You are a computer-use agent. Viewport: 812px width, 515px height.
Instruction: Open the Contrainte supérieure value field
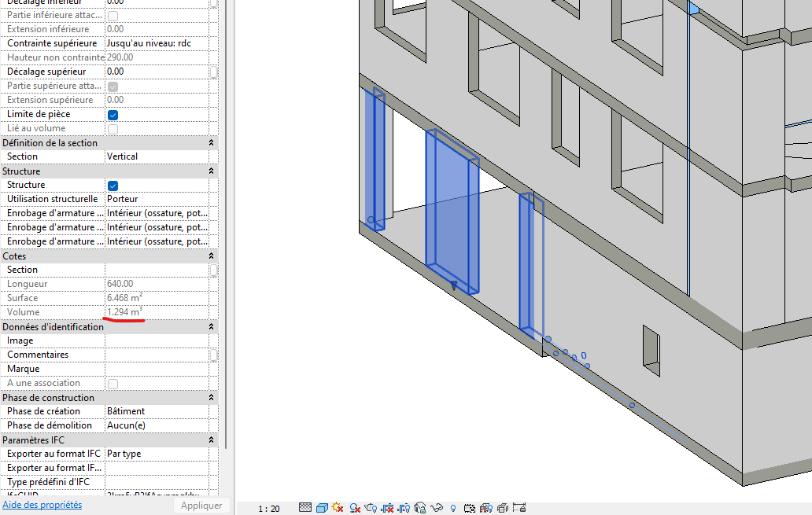click(x=157, y=43)
